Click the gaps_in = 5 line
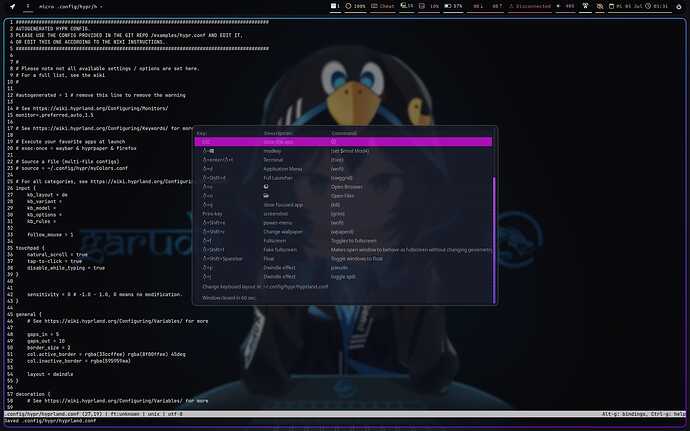 [43, 334]
